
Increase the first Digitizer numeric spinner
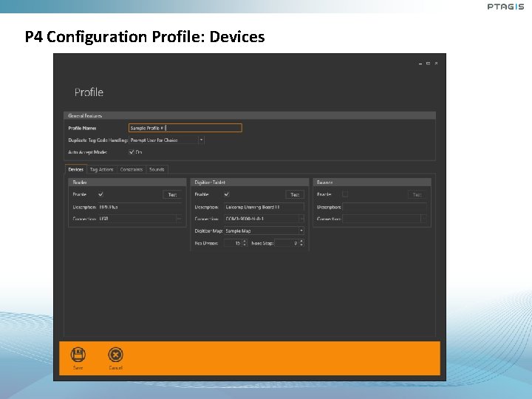click(x=245, y=241)
